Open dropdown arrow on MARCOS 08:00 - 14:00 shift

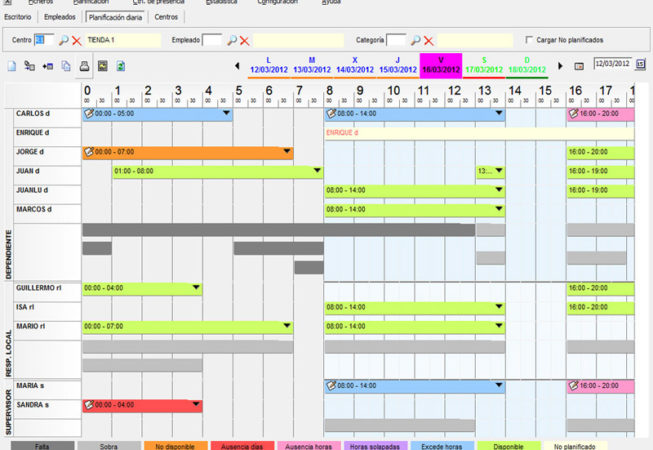[x=499, y=209]
